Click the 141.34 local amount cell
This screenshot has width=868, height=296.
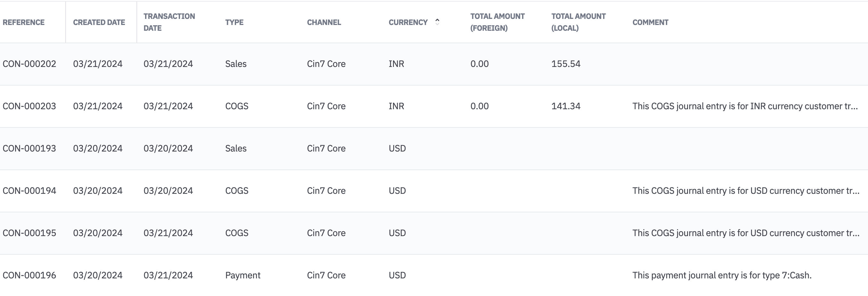[x=566, y=106]
